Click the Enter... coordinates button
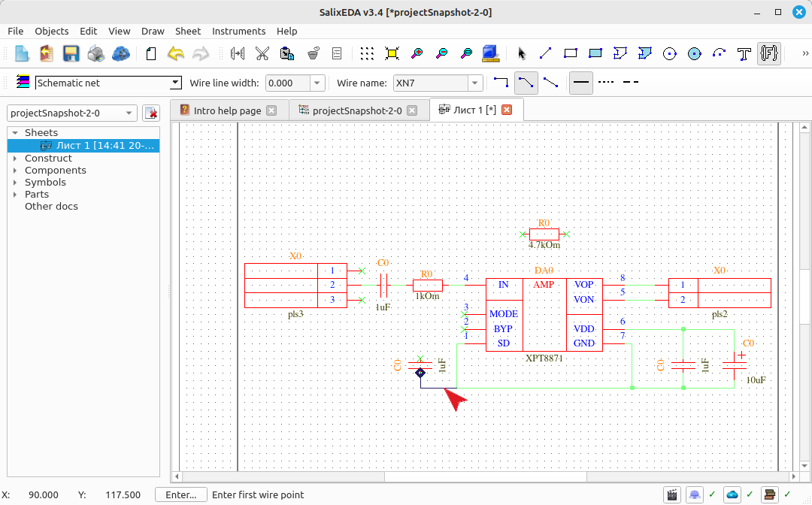The image size is (812, 505). pos(180,494)
